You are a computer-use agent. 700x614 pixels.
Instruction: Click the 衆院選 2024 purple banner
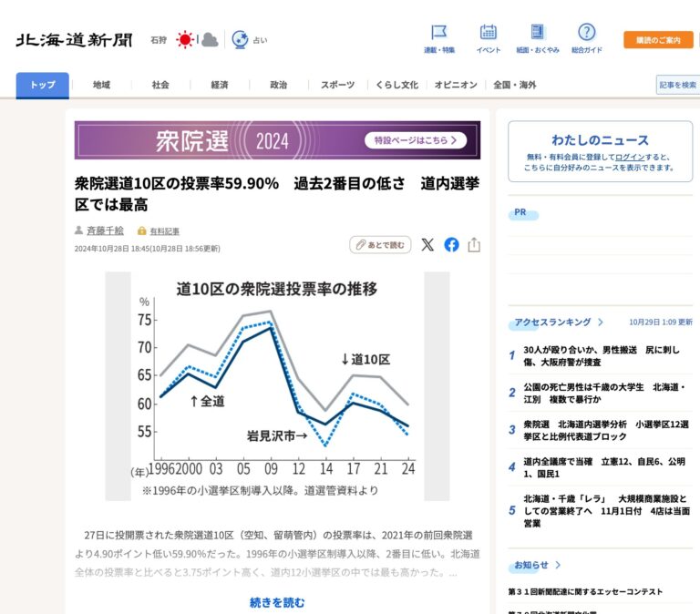[277, 140]
